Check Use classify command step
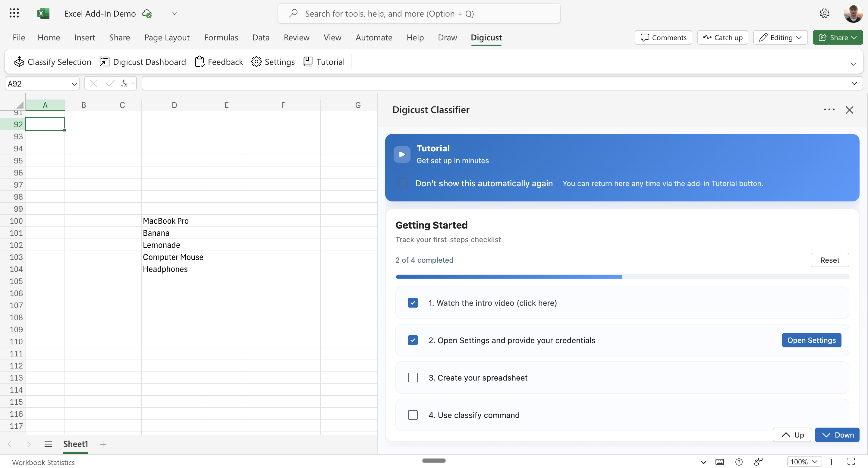Image resolution: width=868 pixels, height=468 pixels. pos(413,415)
